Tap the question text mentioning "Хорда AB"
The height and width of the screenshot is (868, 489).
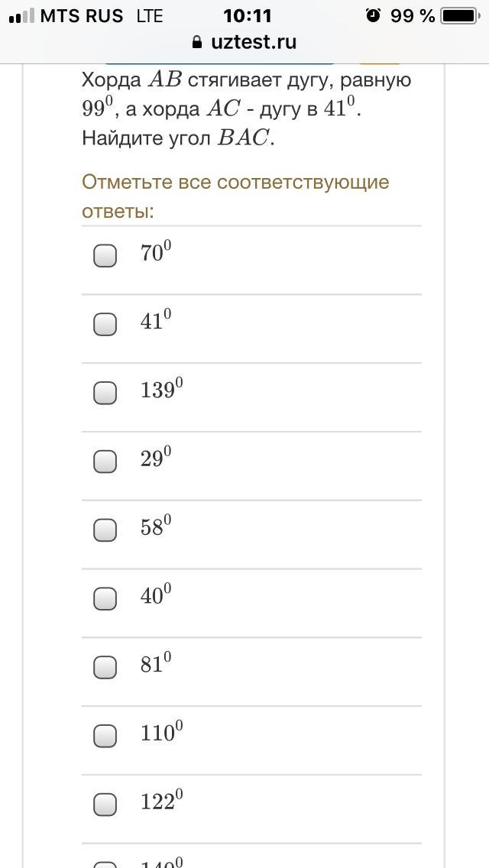246,108
